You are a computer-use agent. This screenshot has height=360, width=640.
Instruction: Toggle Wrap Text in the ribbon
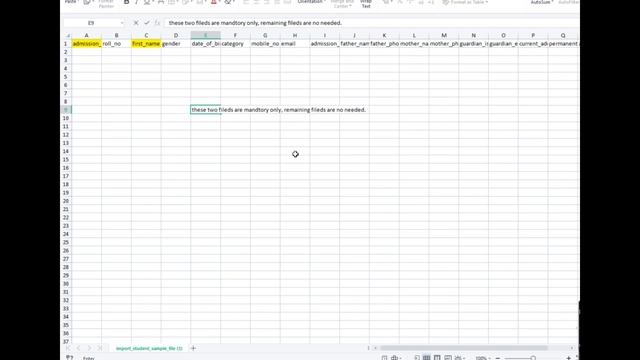(x=366, y=4)
